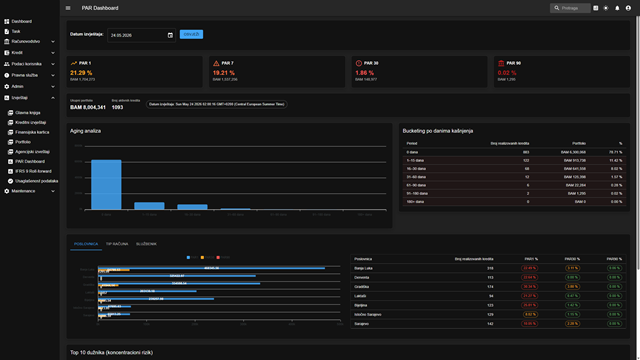Toggle the red PAR90 legend series
The image size is (640, 360).
point(223,258)
